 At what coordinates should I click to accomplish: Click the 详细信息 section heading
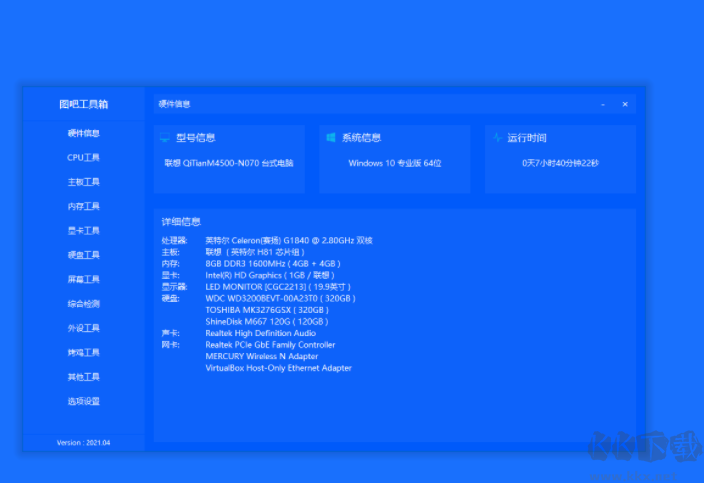[x=181, y=222]
